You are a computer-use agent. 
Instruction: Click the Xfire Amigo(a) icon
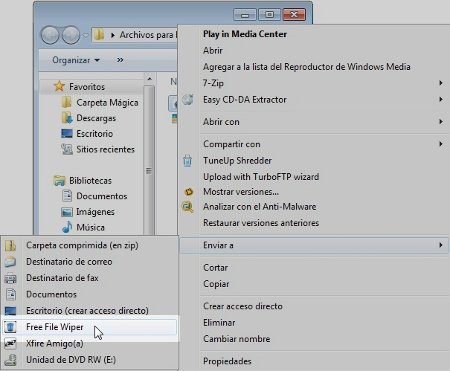point(10,343)
